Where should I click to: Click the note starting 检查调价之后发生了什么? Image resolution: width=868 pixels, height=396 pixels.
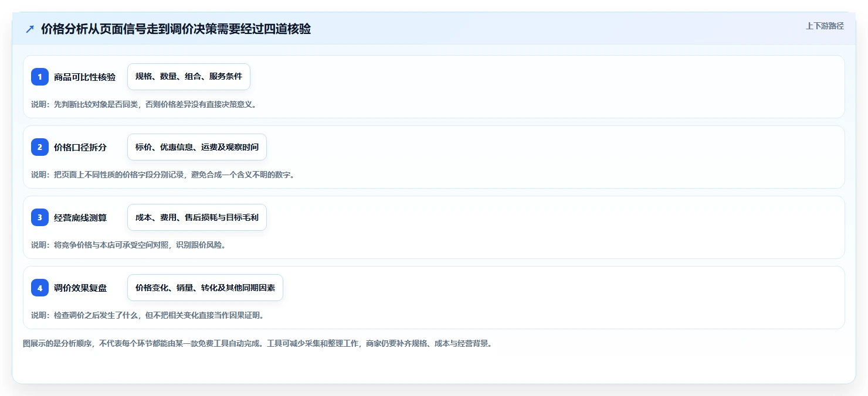pos(147,315)
